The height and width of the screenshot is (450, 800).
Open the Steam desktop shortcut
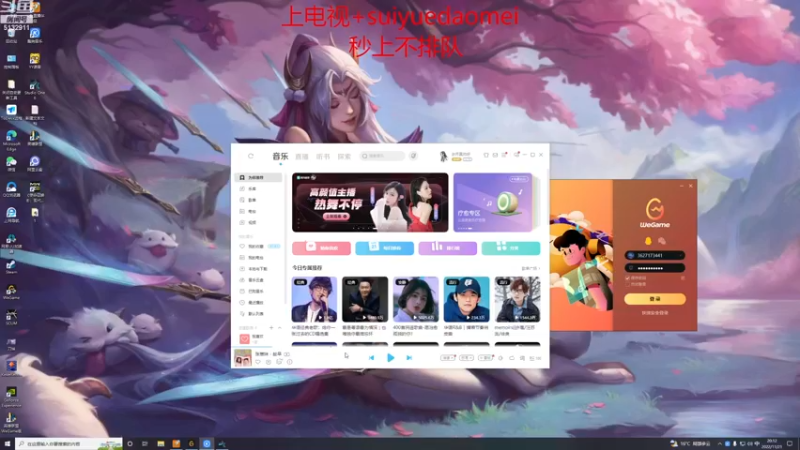[11, 266]
